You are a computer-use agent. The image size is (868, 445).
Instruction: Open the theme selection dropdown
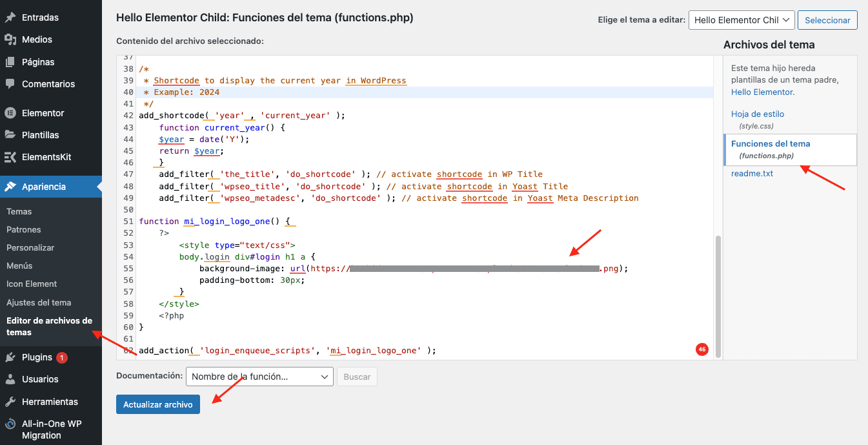(741, 20)
